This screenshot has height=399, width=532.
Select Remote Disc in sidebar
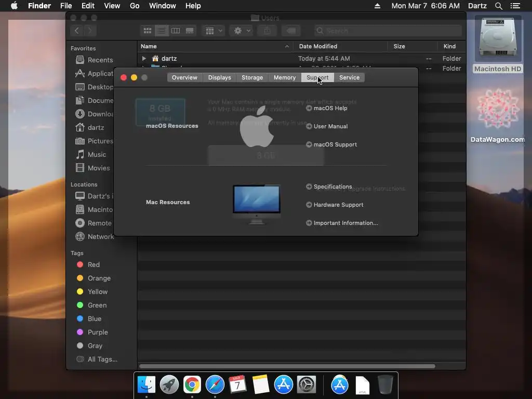point(95,223)
